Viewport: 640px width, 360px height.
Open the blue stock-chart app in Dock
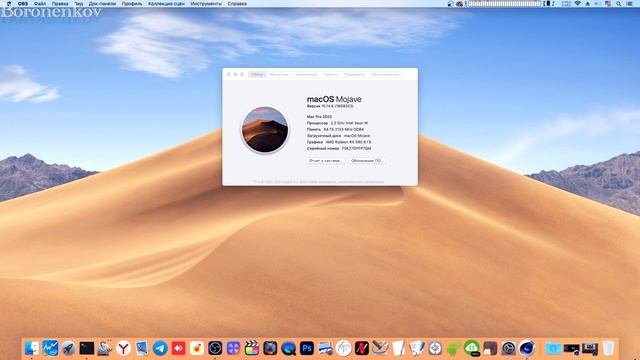(50, 348)
